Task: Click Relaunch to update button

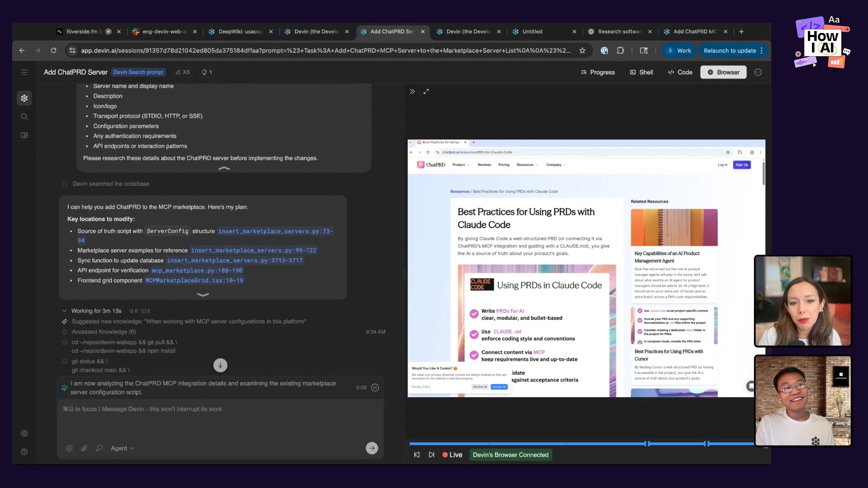Action: (729, 51)
